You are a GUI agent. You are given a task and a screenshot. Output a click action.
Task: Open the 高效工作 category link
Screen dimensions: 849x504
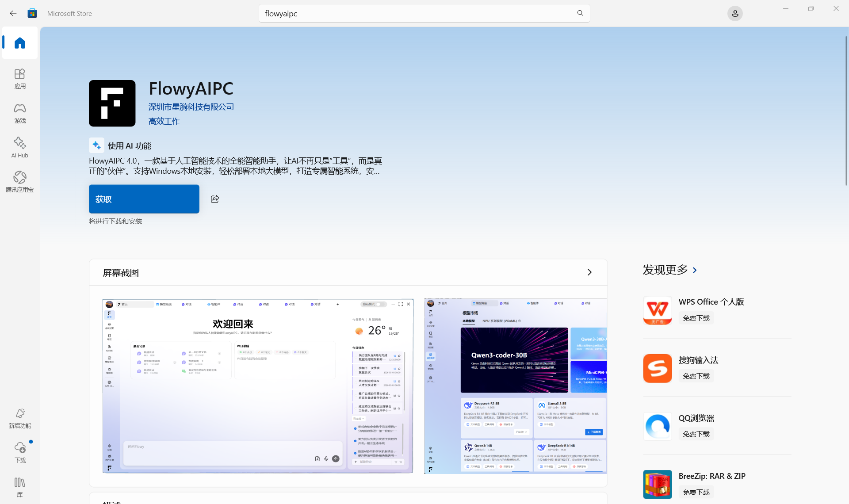[164, 121]
